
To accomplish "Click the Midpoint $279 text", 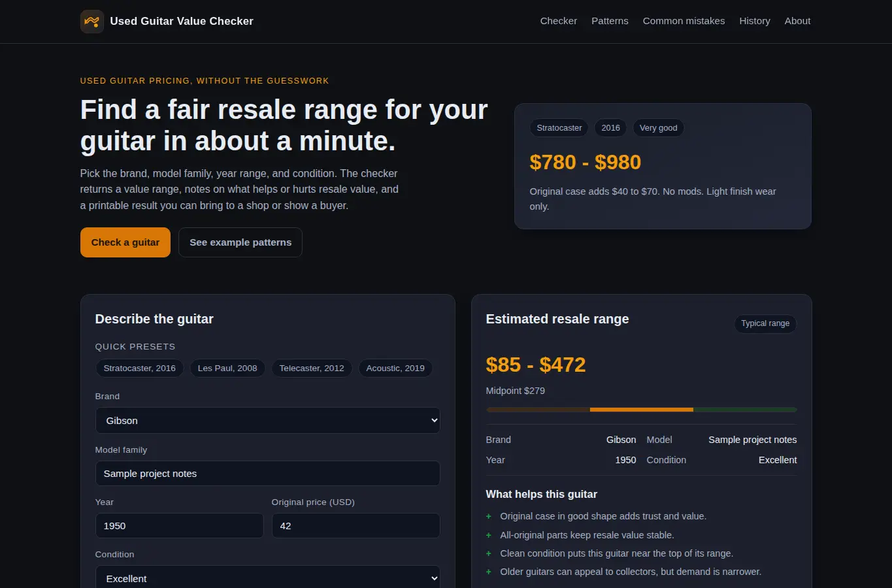I will coord(516,391).
